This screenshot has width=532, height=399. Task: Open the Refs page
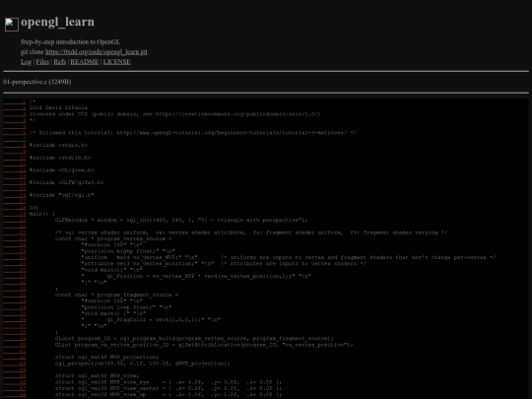coord(60,62)
